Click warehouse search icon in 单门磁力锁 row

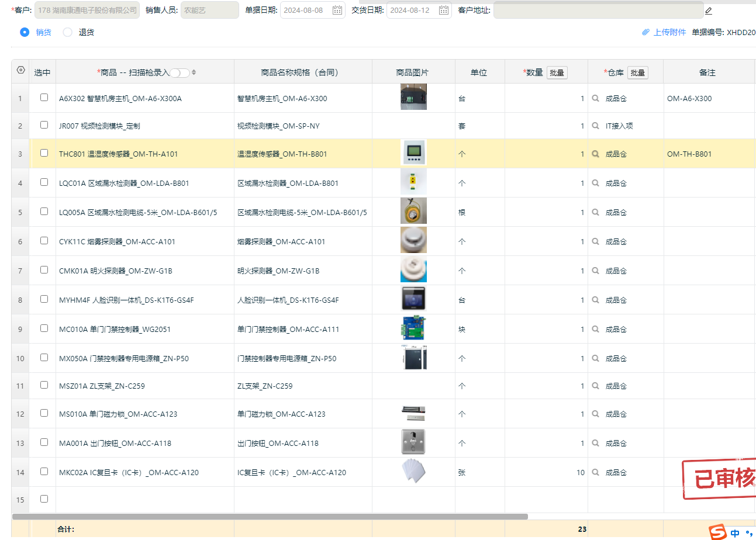pos(596,414)
